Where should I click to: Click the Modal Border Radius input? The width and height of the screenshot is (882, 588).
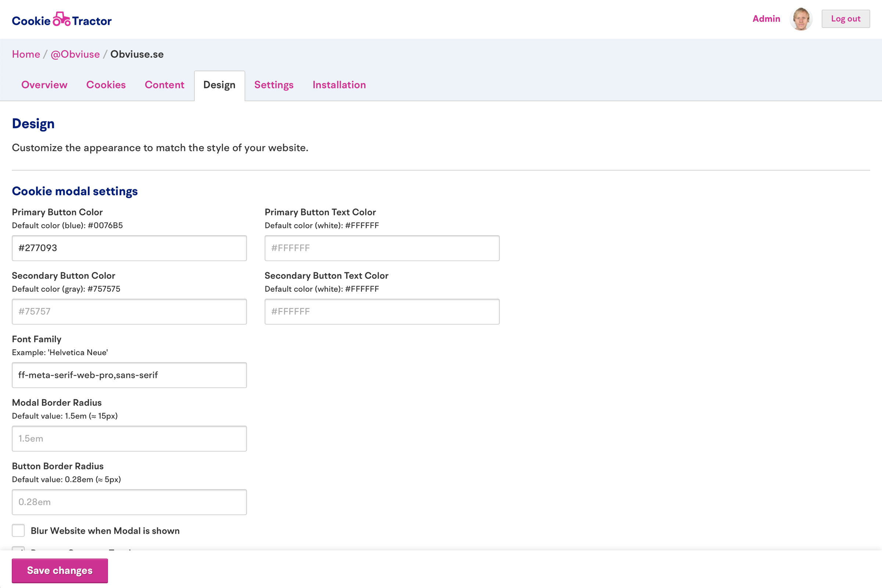(129, 438)
